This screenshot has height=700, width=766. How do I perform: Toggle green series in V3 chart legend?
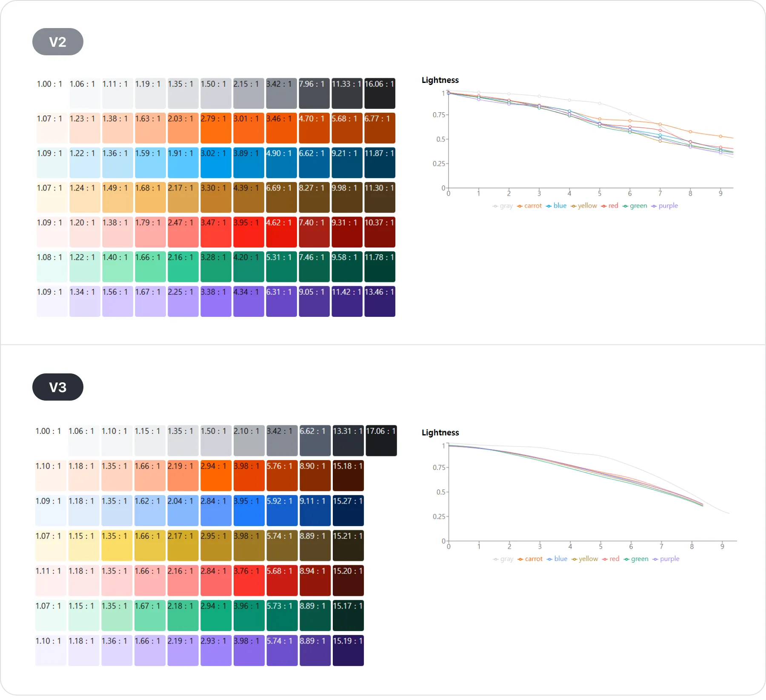tap(636, 559)
